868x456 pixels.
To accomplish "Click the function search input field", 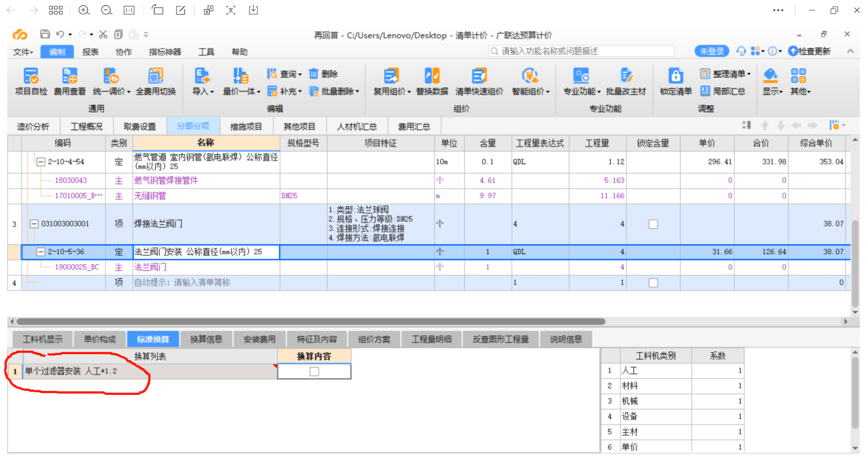I will pos(581,51).
